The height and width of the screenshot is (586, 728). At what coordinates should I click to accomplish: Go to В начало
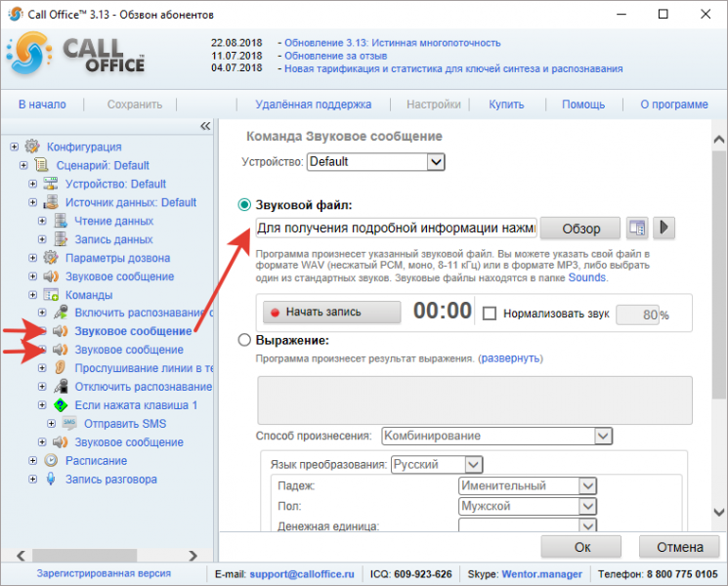point(42,105)
